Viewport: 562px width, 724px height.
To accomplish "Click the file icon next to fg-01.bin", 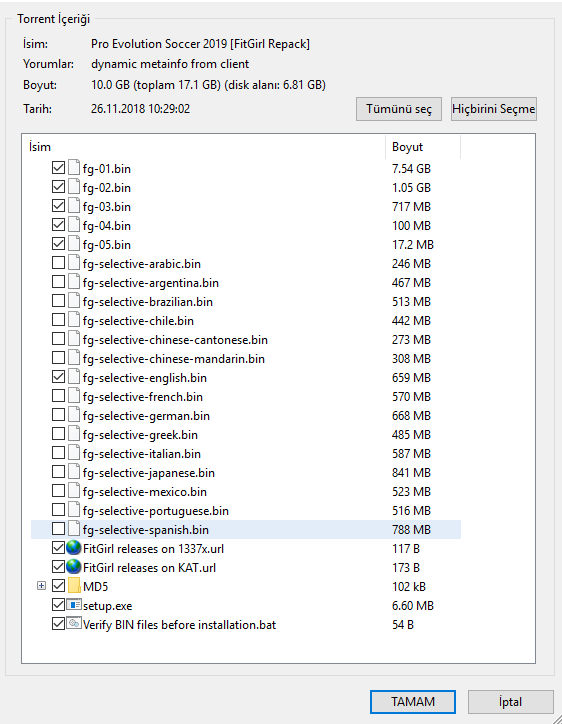I will (x=74, y=168).
